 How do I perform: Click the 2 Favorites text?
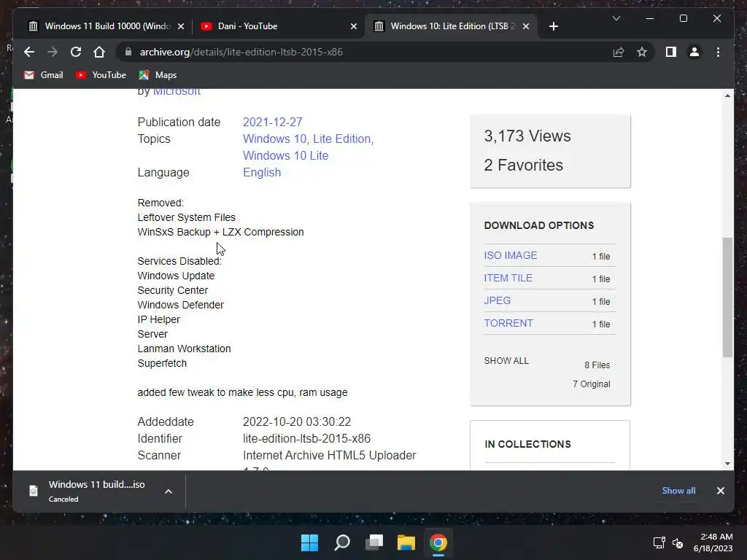pos(523,165)
